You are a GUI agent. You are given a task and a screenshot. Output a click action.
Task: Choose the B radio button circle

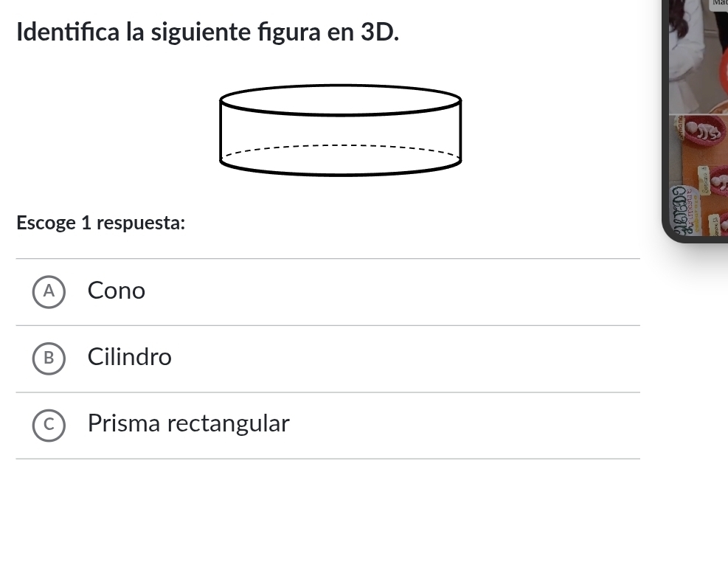coord(49,358)
